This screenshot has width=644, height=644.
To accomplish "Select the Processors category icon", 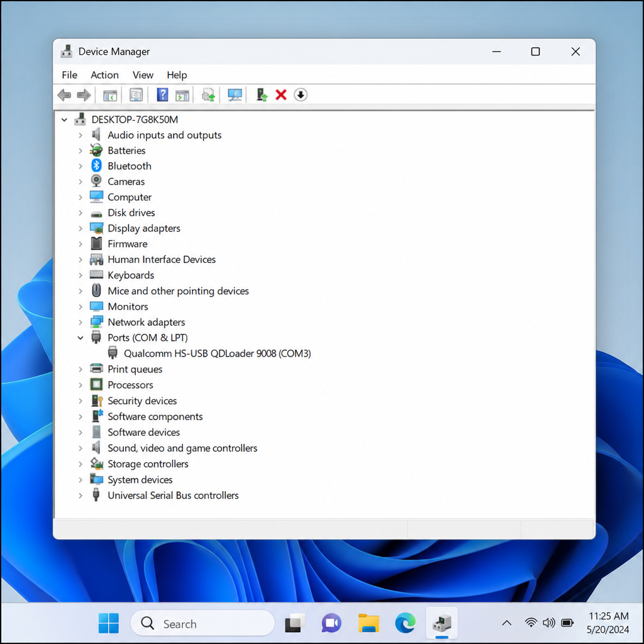I will point(96,385).
